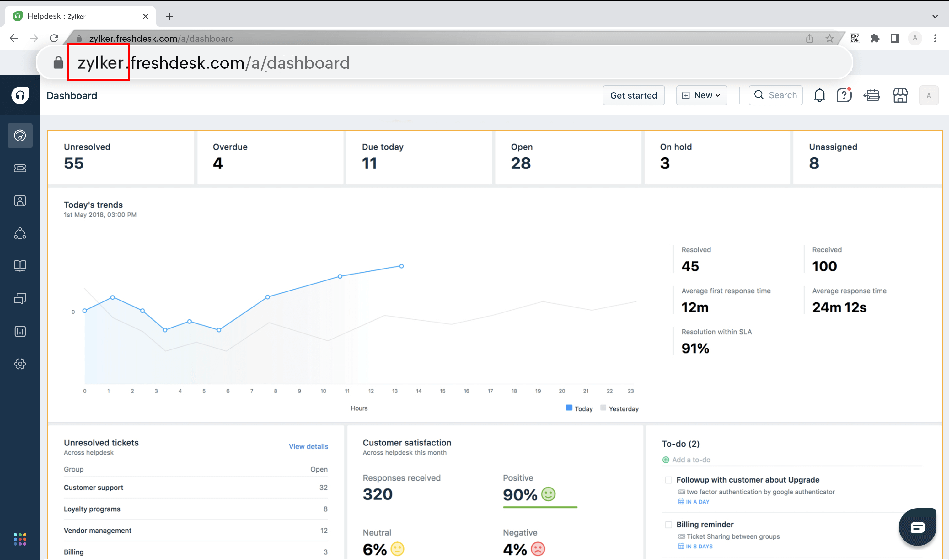Open Contacts icon in left sidebar
Viewport: 949px width, 560px height.
tap(20, 201)
